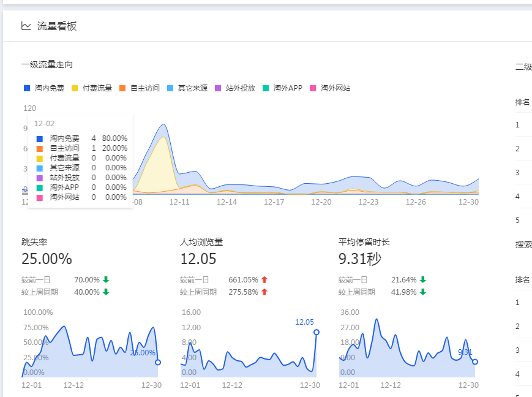Click green down arrow beside 41.98%

(422, 292)
